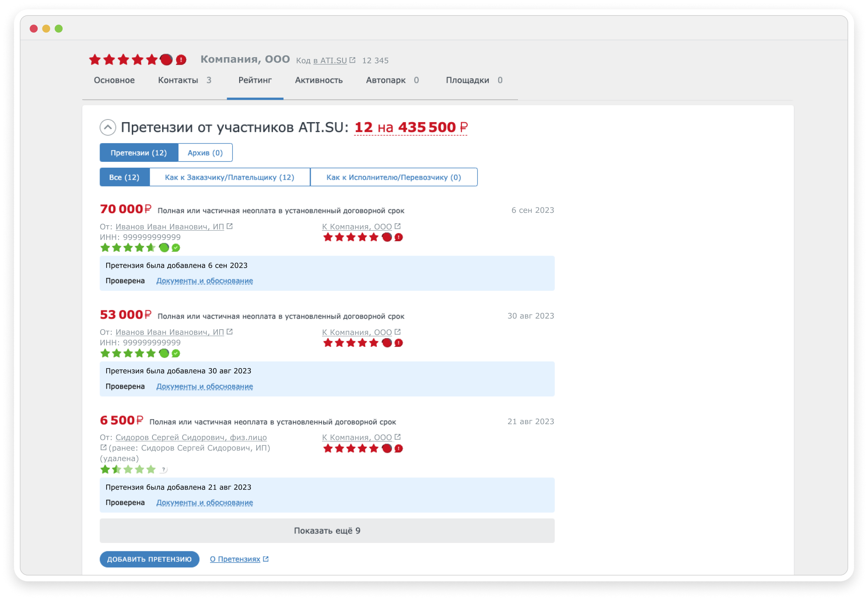
Task: Switch to the Автопарк tab
Action: click(392, 80)
